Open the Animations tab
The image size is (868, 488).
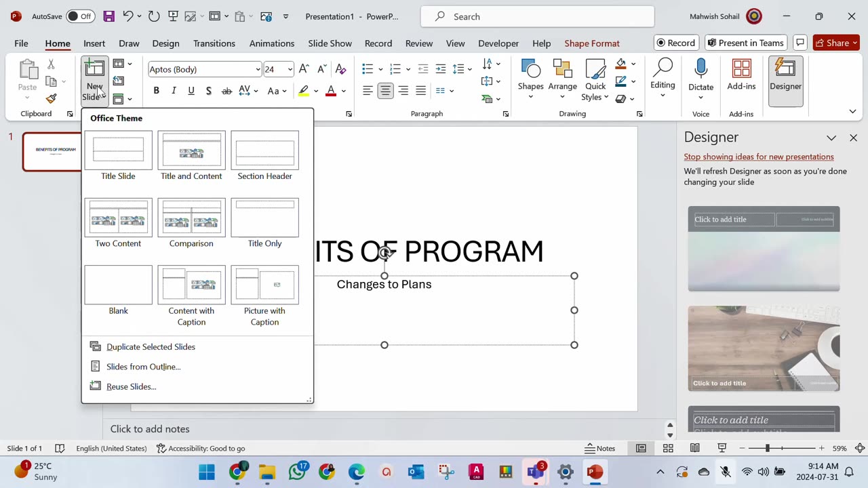(272, 43)
